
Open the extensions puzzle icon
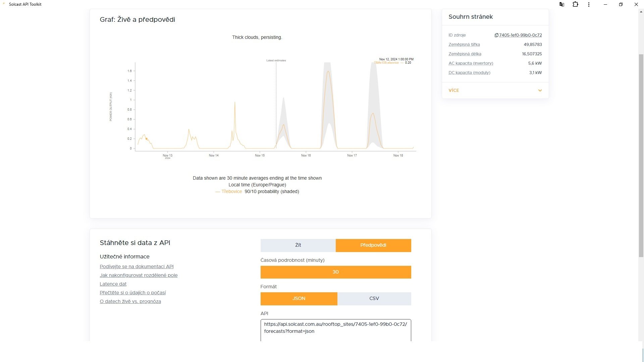tap(575, 4)
